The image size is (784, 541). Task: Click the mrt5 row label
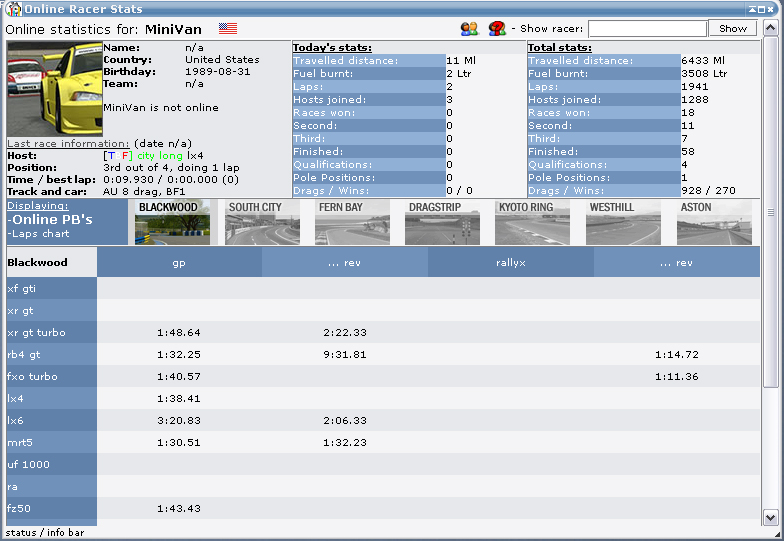click(x=20, y=442)
